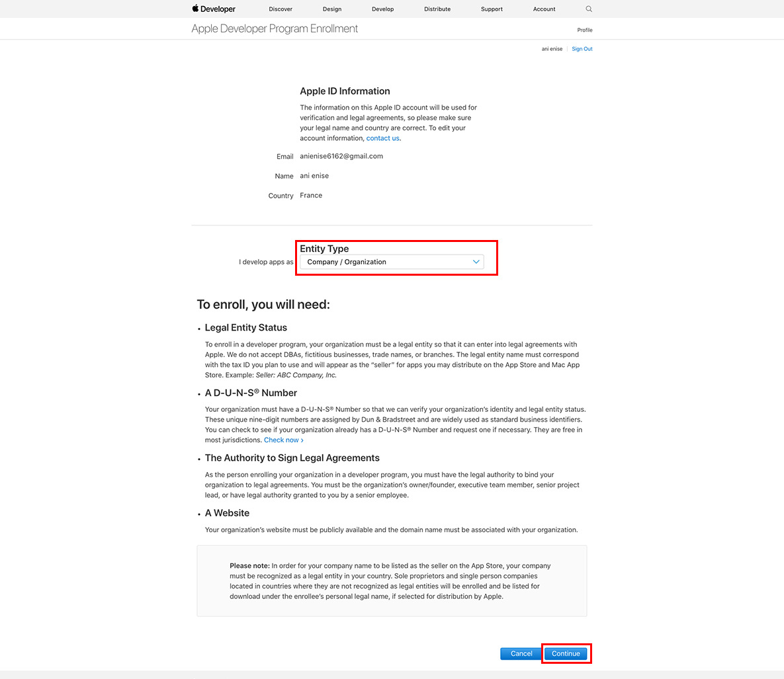Click the To enroll, you will need heading
The height and width of the screenshot is (679, 784).
point(263,305)
